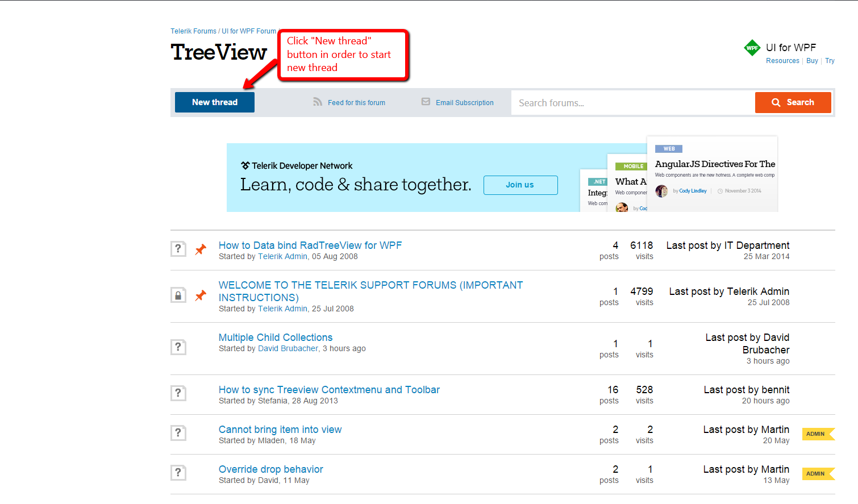The image size is (858, 504).
Task: Open AngularJS Directives article card title
Action: 715,164
